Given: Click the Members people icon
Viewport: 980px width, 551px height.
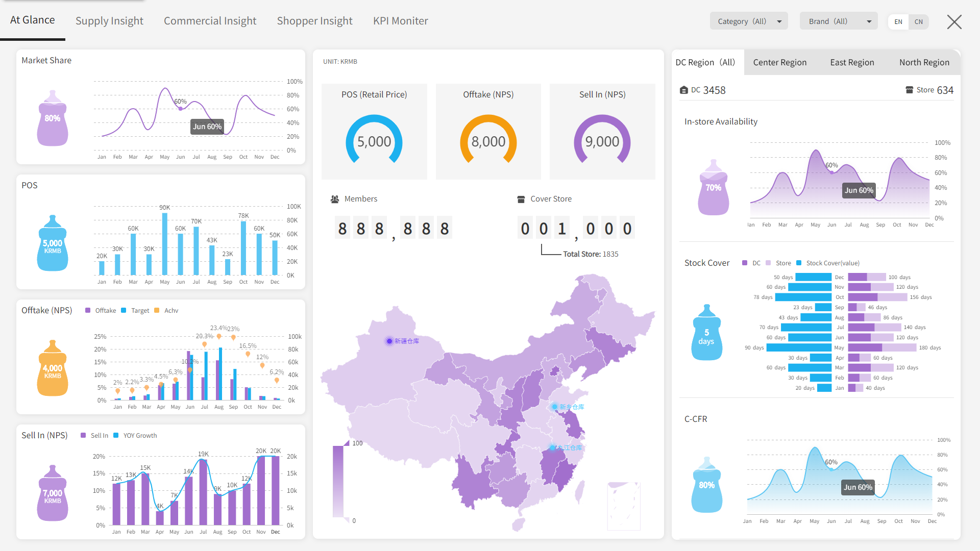Looking at the screenshot, I should point(335,199).
